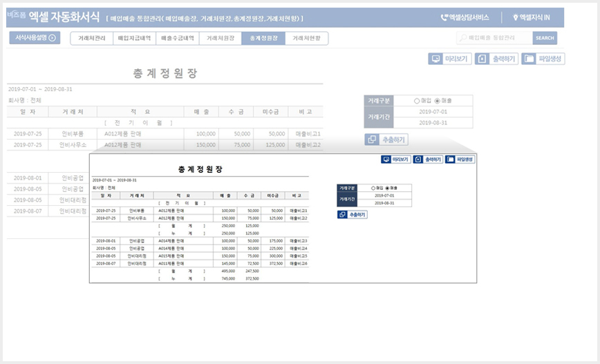Click the bold 총 계 정 원 장 title in the inset
Image resolution: width=600 pixels, height=364 pixels.
[200, 169]
